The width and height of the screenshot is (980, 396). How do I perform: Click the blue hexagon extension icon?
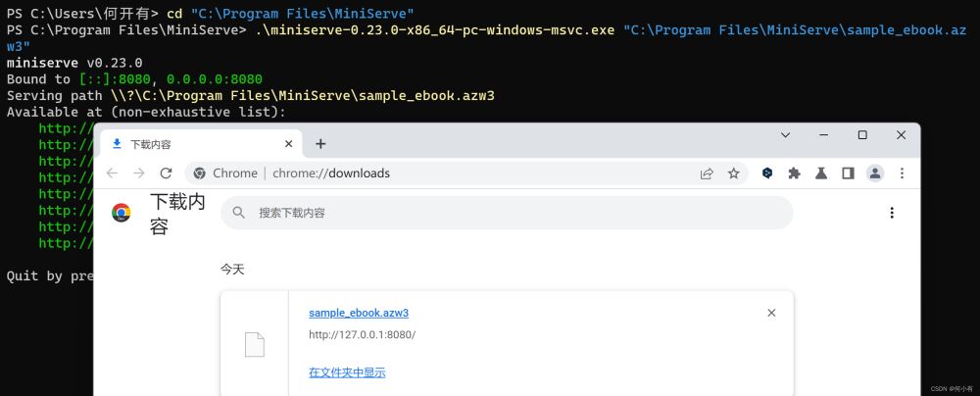768,173
